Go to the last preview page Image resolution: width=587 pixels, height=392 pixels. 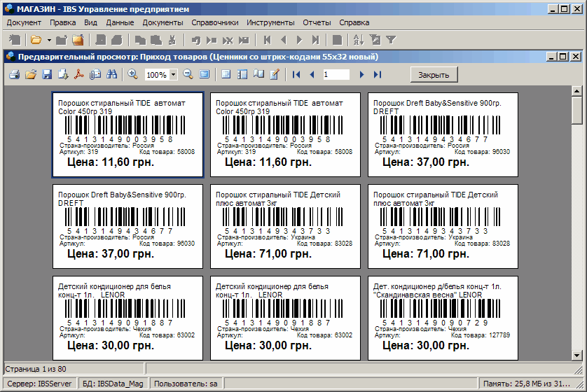coord(378,74)
